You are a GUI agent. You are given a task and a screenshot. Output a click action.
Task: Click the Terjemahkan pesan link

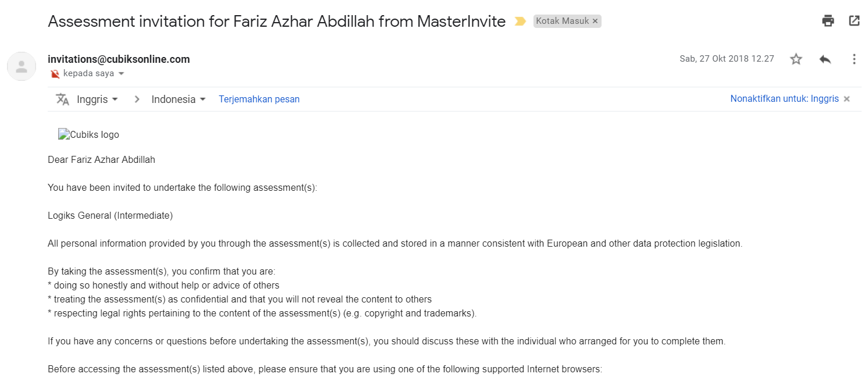point(259,99)
